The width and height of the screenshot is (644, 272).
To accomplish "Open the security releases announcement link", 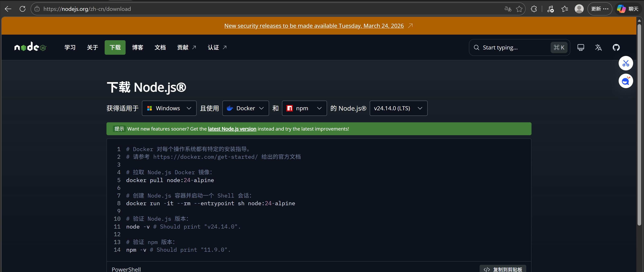I will (314, 26).
